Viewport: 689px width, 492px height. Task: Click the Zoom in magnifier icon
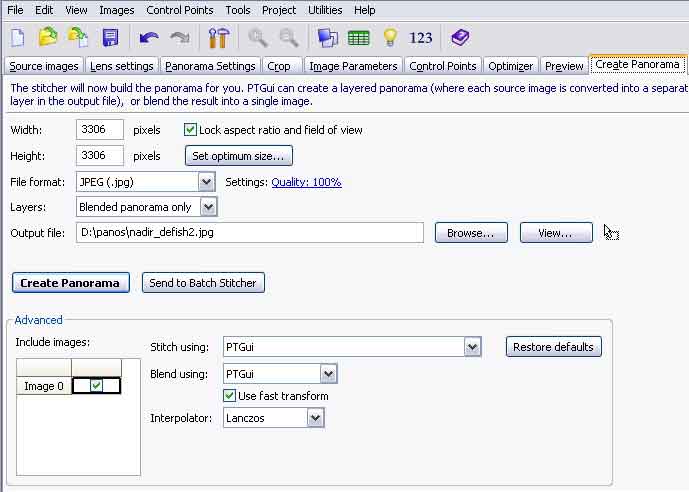pyautogui.click(x=257, y=38)
